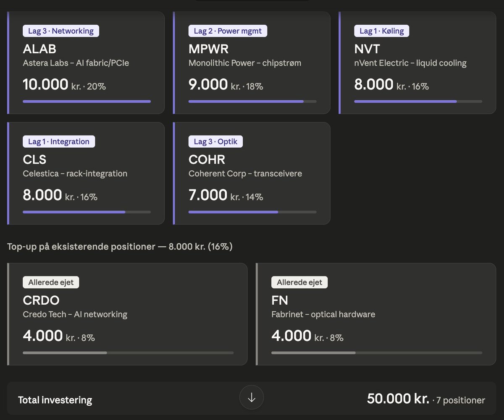Click the CRDO 8% allocation bar

128,353
